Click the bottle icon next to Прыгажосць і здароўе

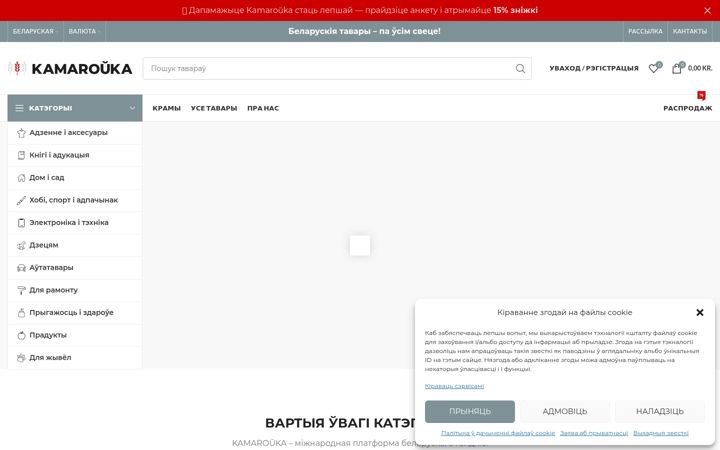pos(21,313)
